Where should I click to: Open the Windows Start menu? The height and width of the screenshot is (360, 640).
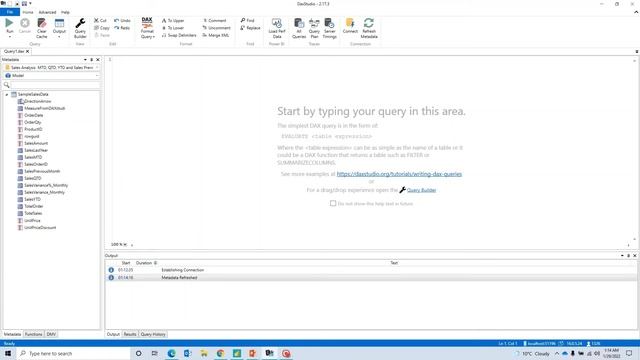coord(8,353)
